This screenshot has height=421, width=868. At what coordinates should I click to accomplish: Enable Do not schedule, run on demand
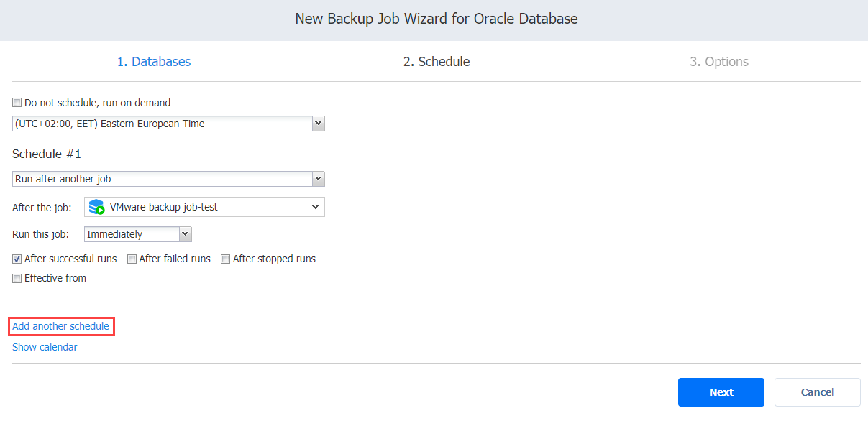pos(17,103)
